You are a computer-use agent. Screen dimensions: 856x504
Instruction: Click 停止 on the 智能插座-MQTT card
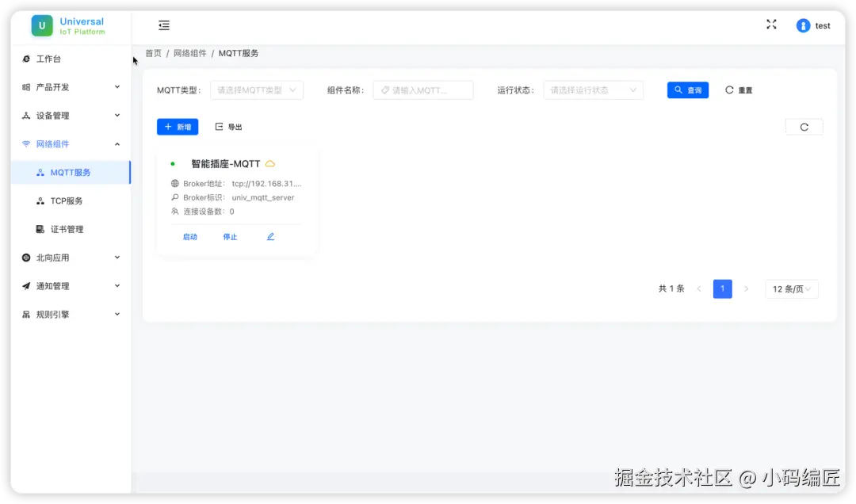[x=231, y=237]
